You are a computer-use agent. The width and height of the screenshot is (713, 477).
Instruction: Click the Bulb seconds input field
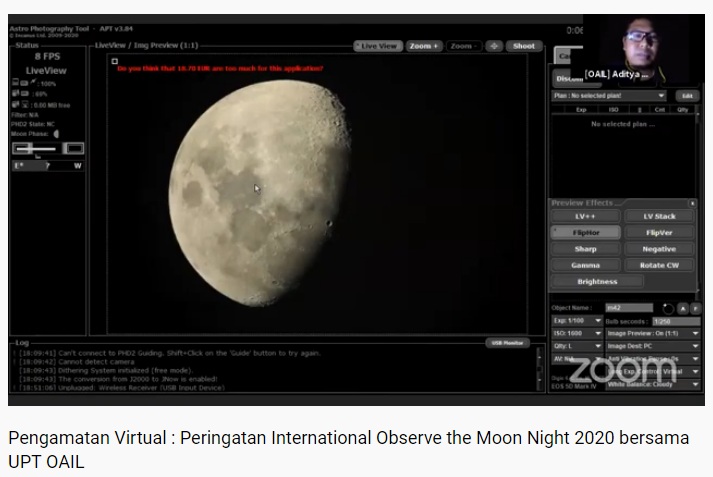point(676,321)
